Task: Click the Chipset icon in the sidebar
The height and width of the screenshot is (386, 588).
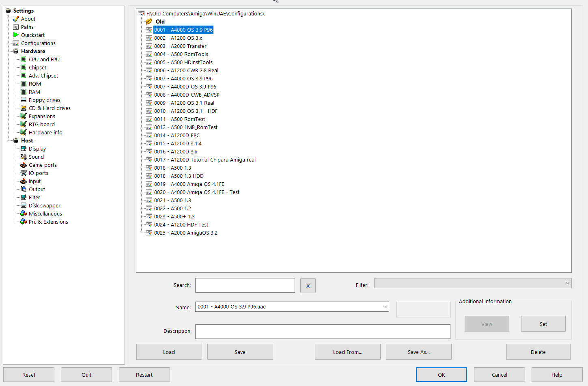Action: pyautogui.click(x=24, y=67)
